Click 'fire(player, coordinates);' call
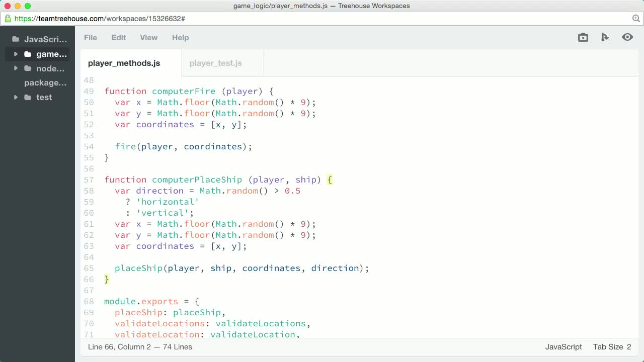Viewport: 644px width, 362px height. tap(184, 146)
